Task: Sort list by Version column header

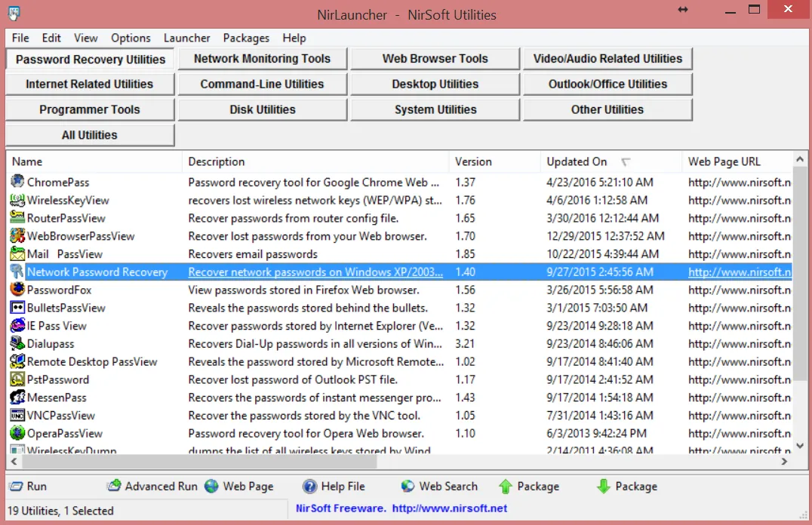Action: (x=495, y=161)
